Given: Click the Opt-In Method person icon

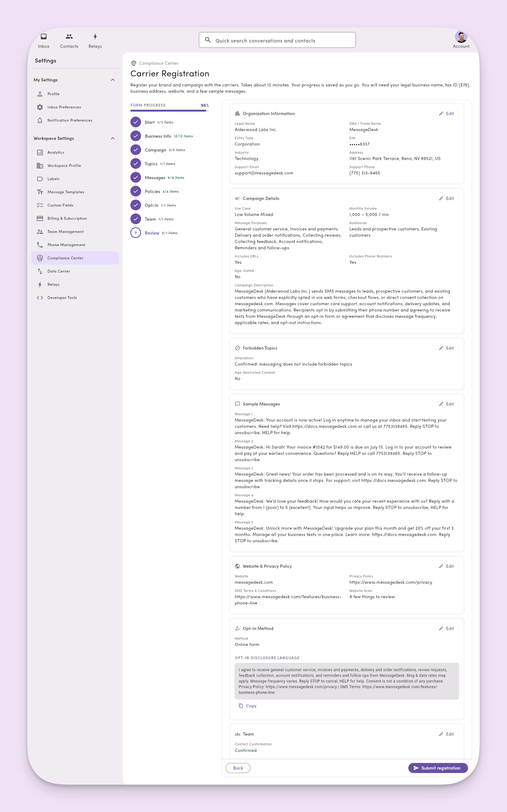Looking at the screenshot, I should (x=237, y=628).
